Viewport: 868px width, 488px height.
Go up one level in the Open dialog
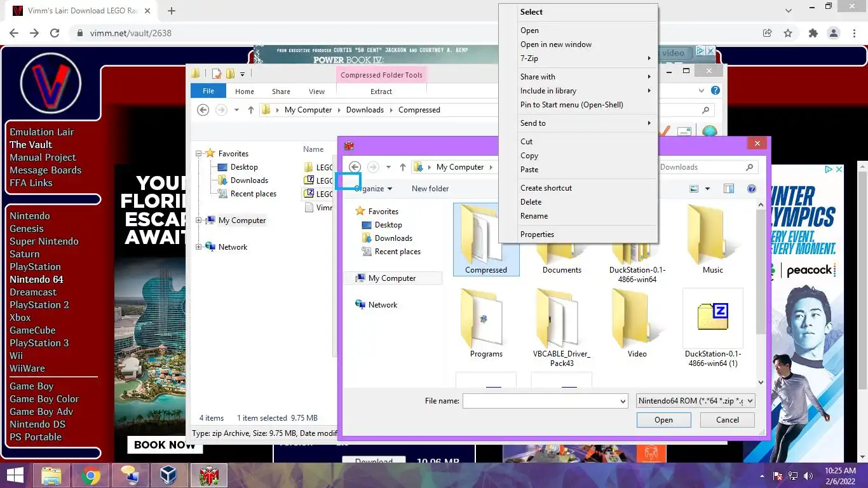click(x=403, y=167)
